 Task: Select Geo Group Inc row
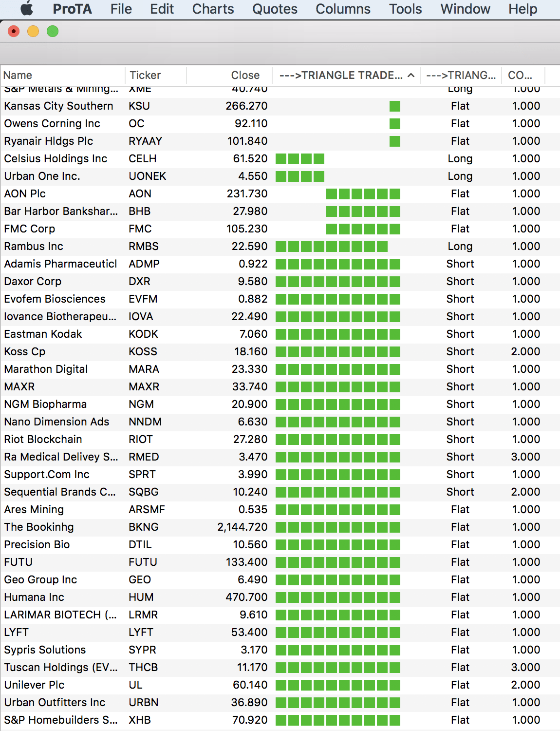point(280,579)
